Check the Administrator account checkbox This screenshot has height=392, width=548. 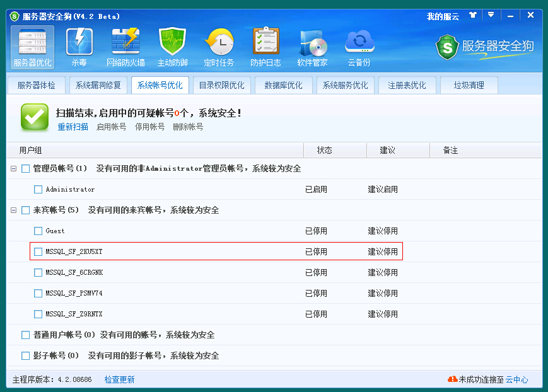[x=38, y=189]
